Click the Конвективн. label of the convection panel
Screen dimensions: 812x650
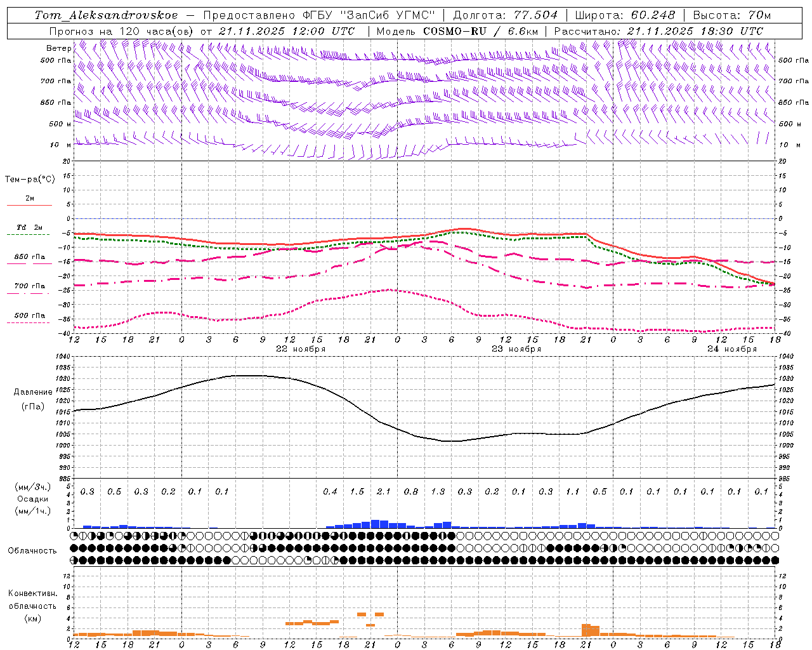(32, 594)
